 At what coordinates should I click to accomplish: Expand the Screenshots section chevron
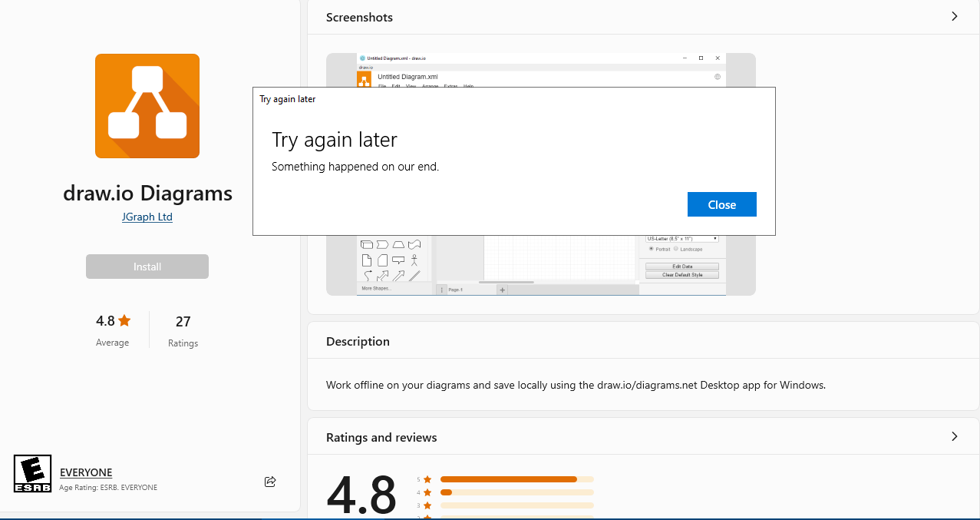[x=955, y=16]
